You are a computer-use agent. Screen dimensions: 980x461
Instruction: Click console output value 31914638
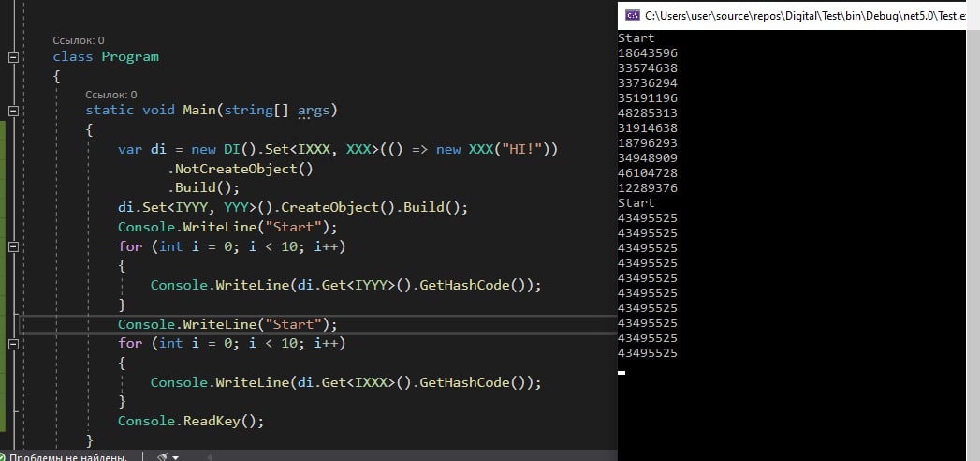pyautogui.click(x=648, y=128)
